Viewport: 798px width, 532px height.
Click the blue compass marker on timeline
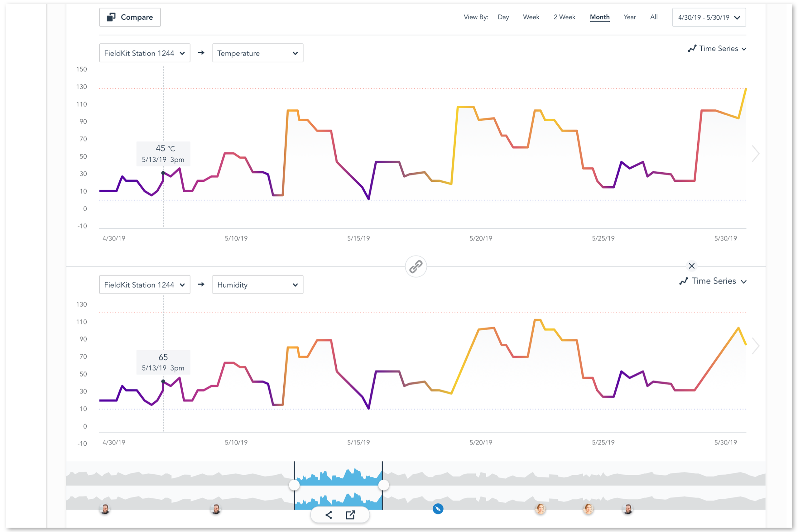[x=438, y=509]
